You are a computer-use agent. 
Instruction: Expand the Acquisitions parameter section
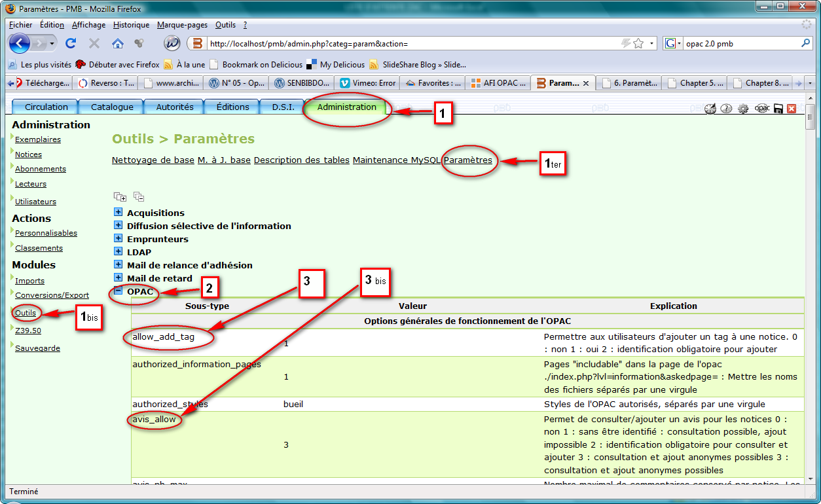coord(119,212)
